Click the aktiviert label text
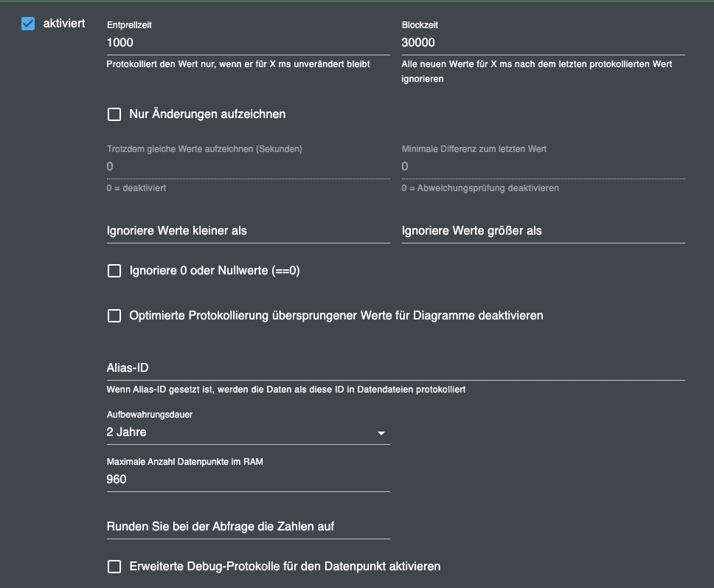The image size is (714, 588). coord(64,24)
